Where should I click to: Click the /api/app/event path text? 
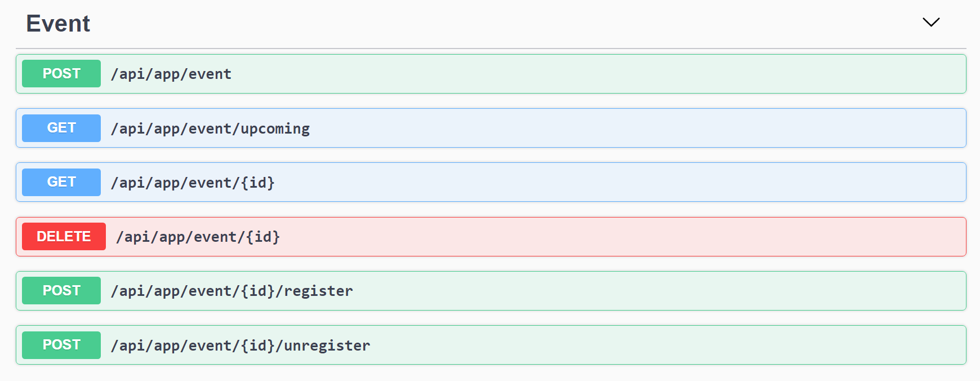coord(171,74)
